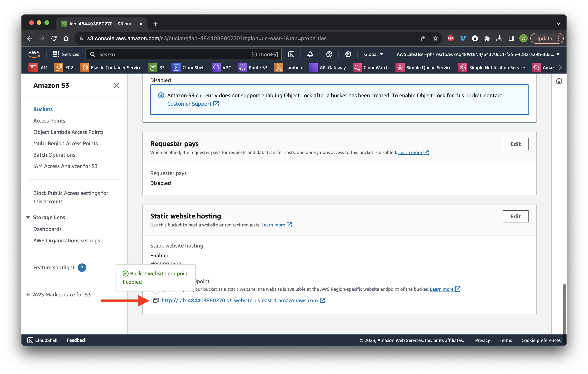The height and width of the screenshot is (374, 588).
Task: Open website endpoint Learn more link
Action: pyautogui.click(x=445, y=289)
